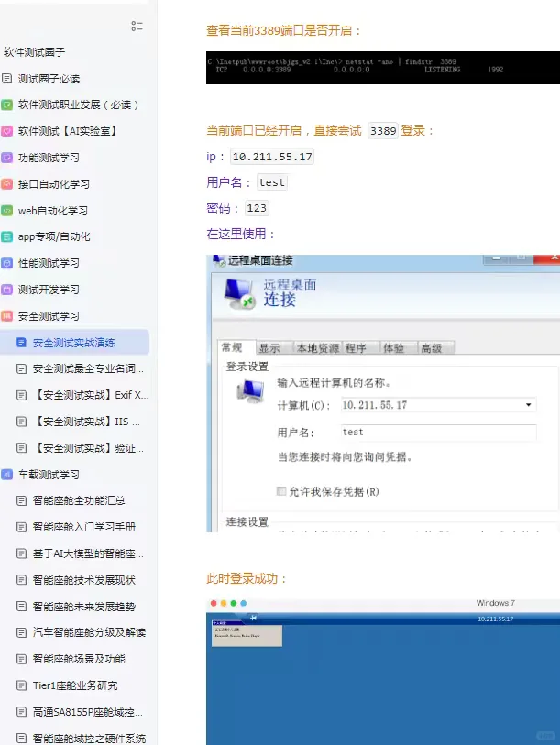Open the 计算机(C) dropdown arrow
560x745 pixels.
[528, 405]
